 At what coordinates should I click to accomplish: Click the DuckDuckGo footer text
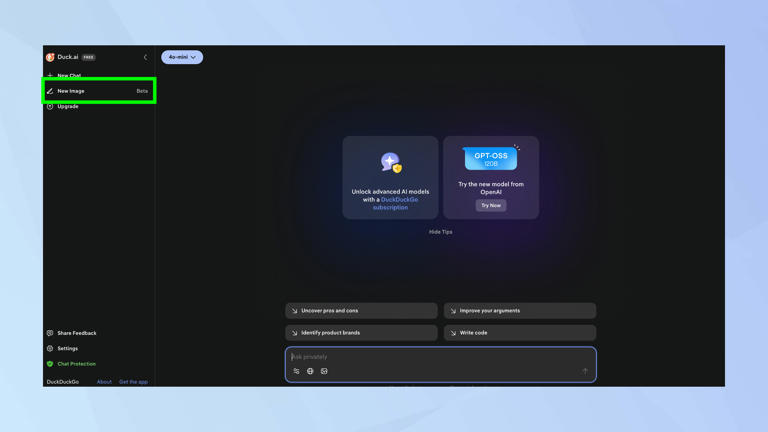[63, 382]
